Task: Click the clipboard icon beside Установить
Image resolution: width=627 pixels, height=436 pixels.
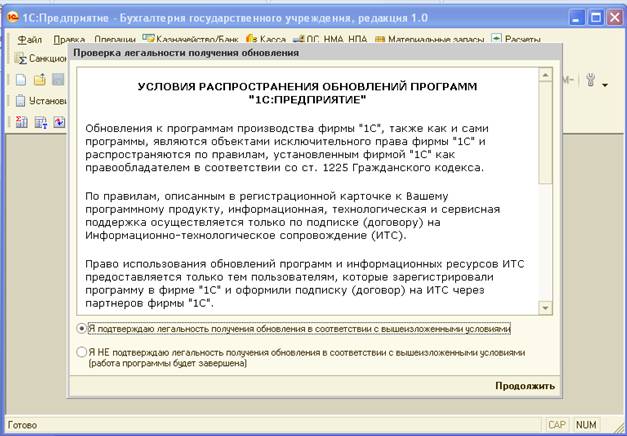Action: coord(20,101)
